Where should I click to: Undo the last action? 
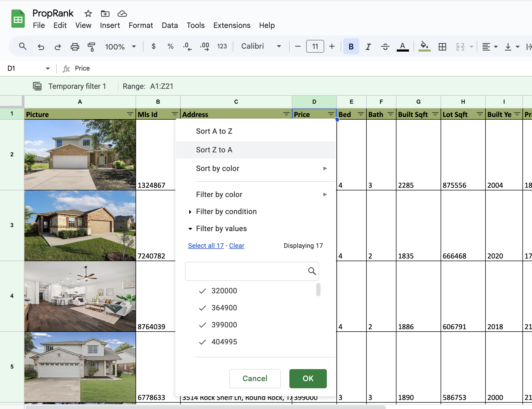(x=41, y=46)
